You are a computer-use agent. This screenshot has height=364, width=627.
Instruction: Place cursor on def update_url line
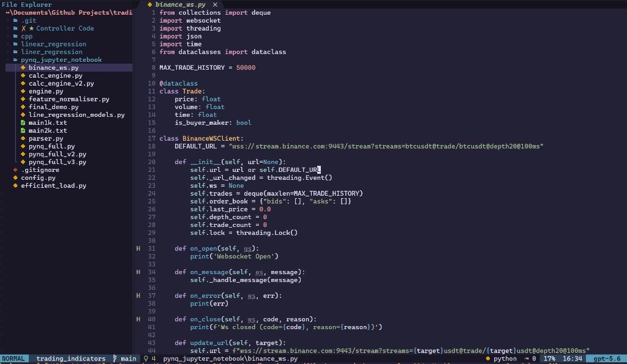(x=230, y=343)
